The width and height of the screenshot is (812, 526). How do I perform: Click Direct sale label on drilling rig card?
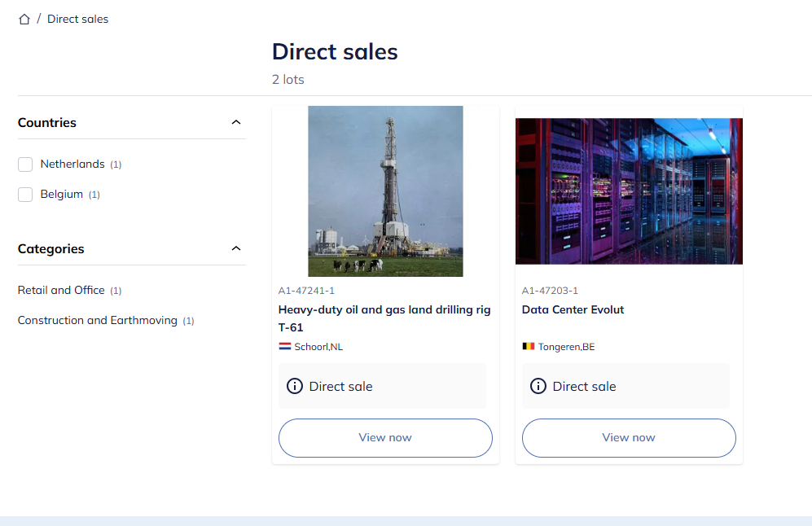(x=340, y=387)
